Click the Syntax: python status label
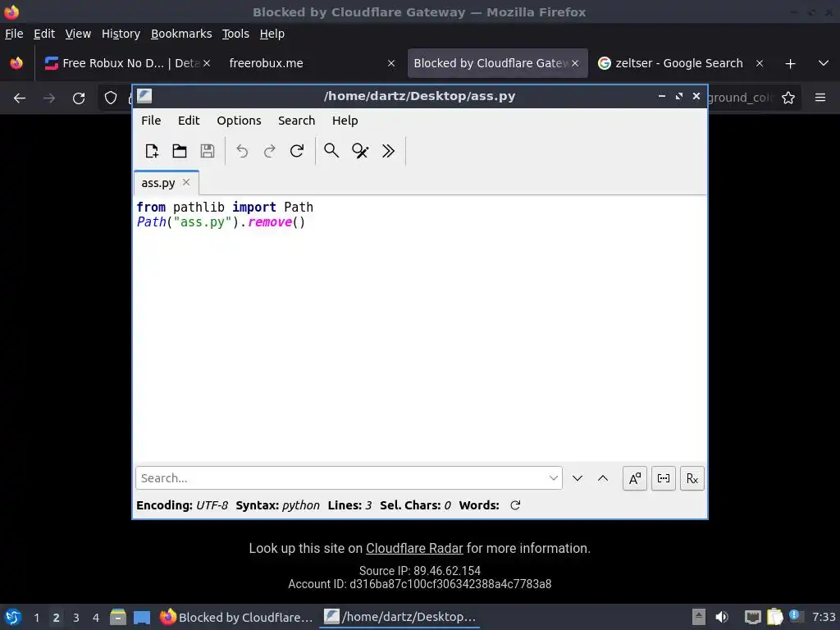The height and width of the screenshot is (630, 840). (277, 505)
